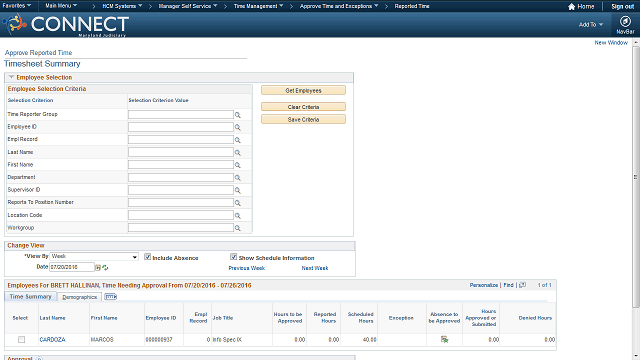Expand HCM Systems breadcrumb menu
The image size is (640, 360).
[x=122, y=6]
